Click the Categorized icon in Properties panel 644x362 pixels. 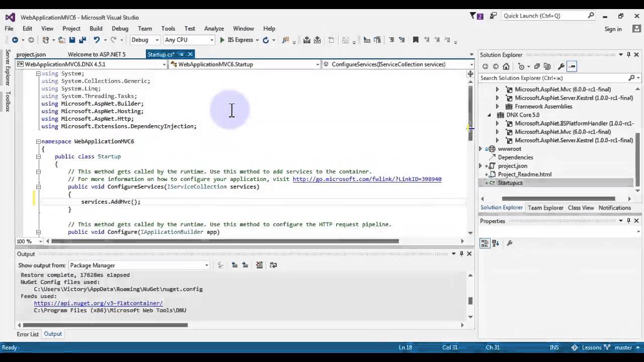point(485,243)
